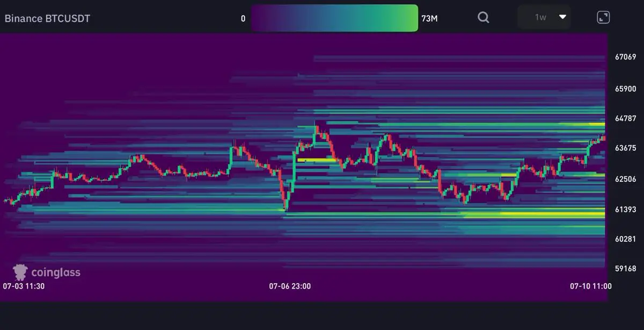
Task: Click price label 59168
Action: tap(626, 268)
